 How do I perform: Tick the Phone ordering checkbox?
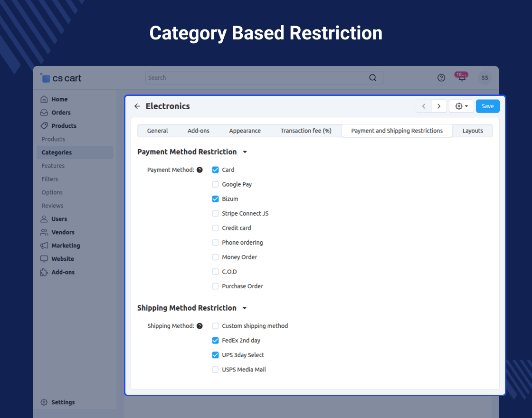[215, 243]
